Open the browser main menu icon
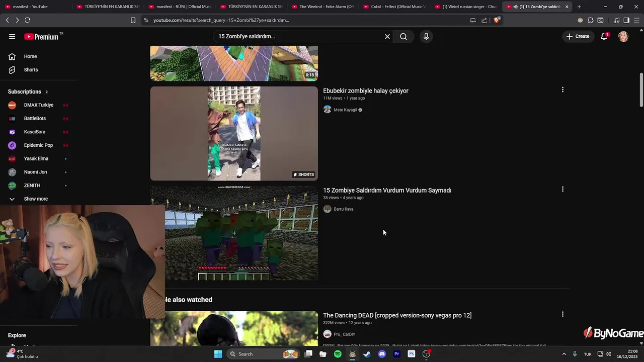 (636, 20)
